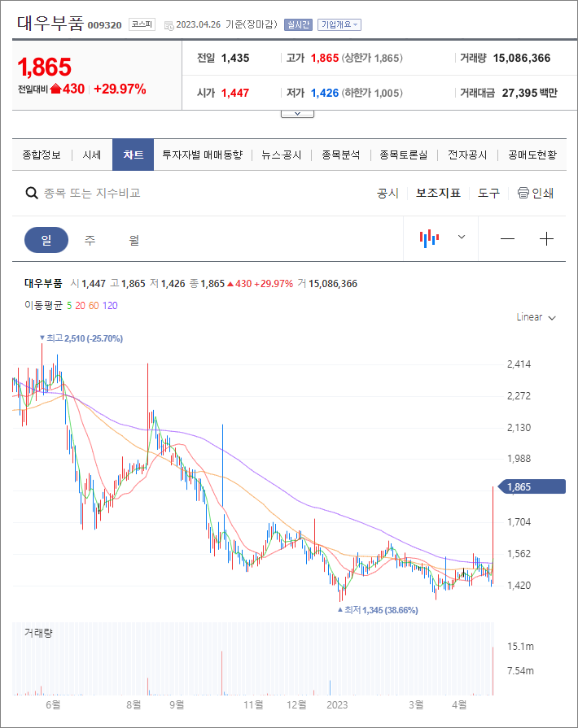Click the 거래량 15,086,366 value
578x728 pixels.
coord(521,58)
